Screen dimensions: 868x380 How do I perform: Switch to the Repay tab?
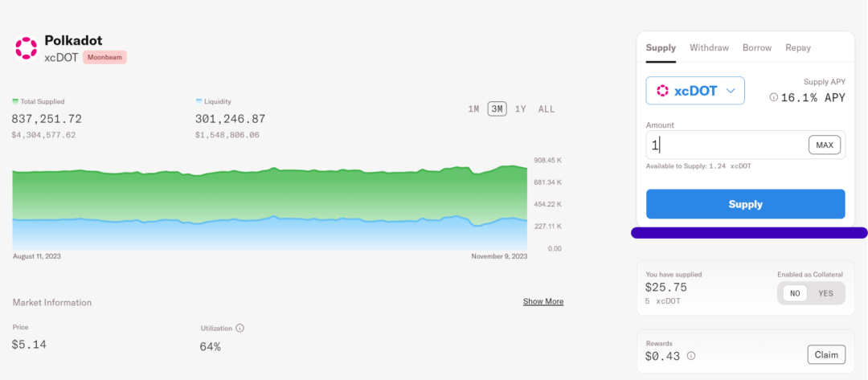[x=798, y=47]
